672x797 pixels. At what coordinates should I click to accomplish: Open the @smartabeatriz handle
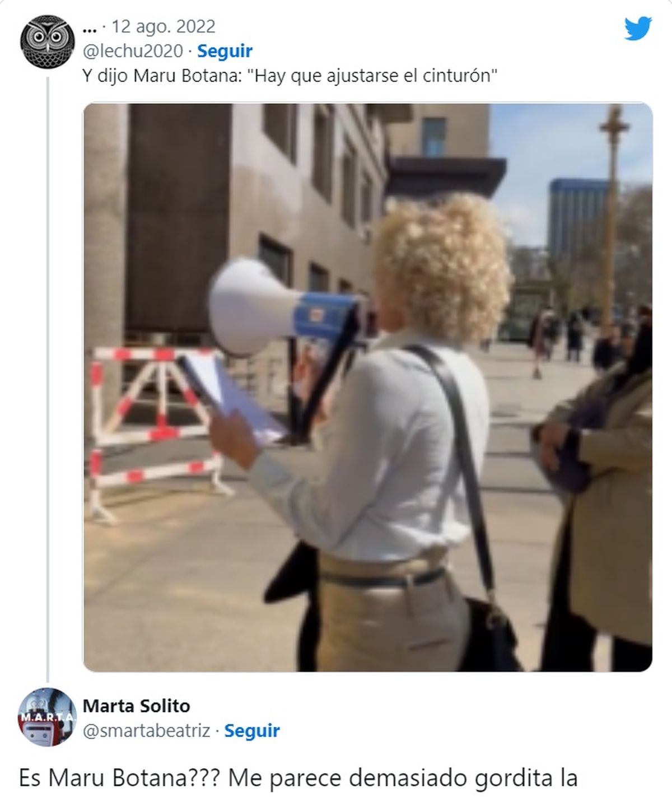click(x=146, y=730)
